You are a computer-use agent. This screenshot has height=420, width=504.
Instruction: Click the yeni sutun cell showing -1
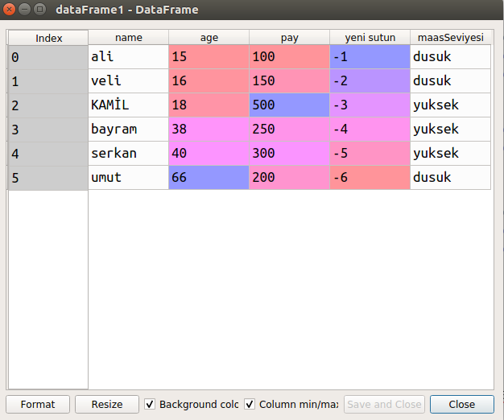[x=370, y=57]
